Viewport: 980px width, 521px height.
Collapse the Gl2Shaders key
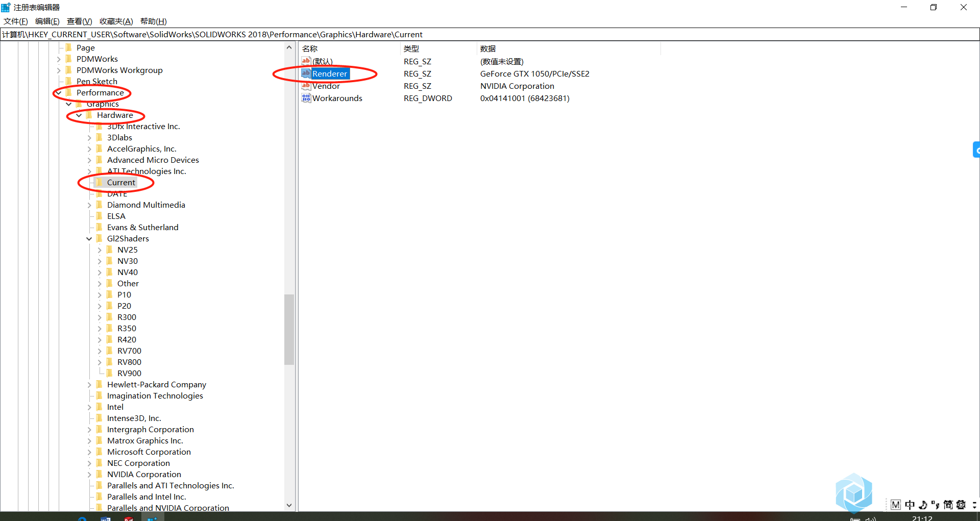89,239
